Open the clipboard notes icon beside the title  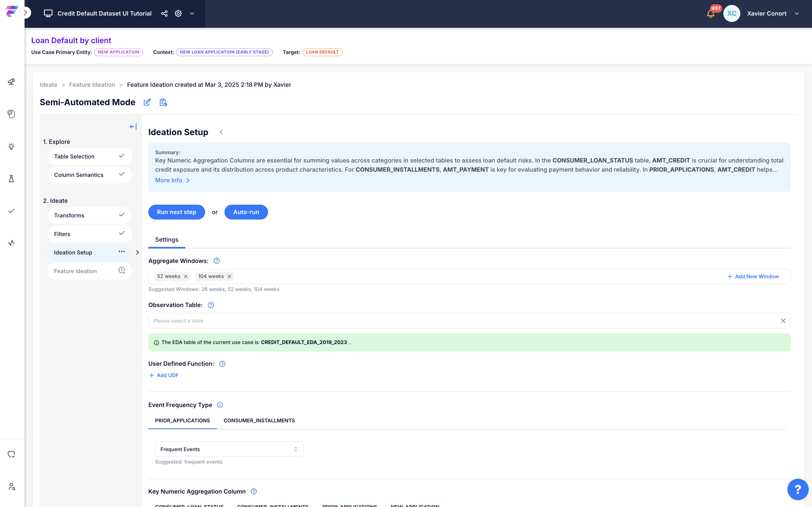[x=163, y=102]
